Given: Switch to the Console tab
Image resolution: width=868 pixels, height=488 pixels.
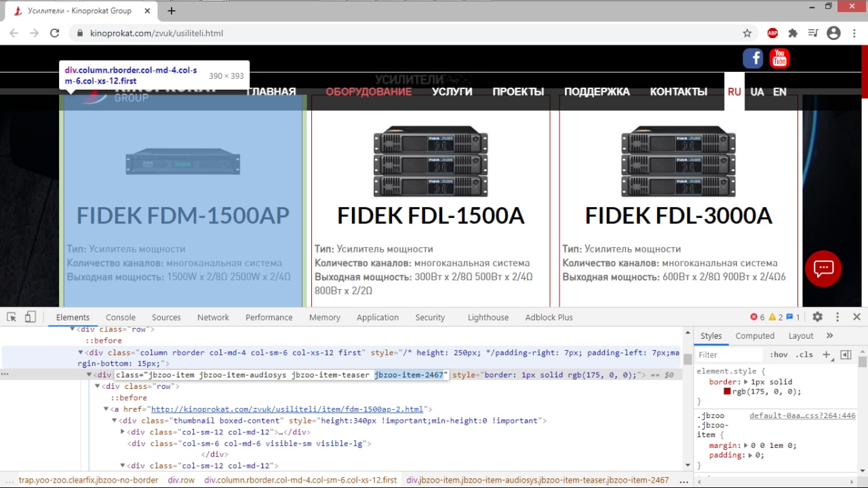Looking at the screenshot, I should (x=121, y=317).
